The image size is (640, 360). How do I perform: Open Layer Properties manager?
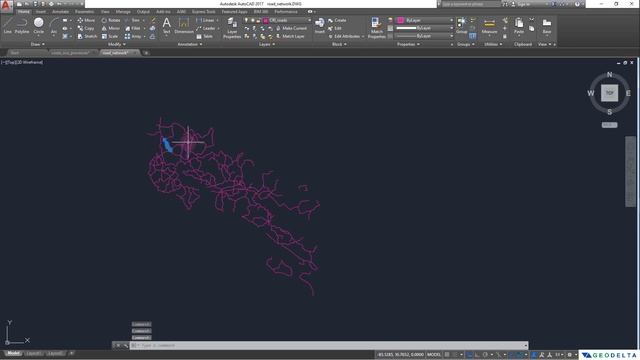click(x=232, y=28)
